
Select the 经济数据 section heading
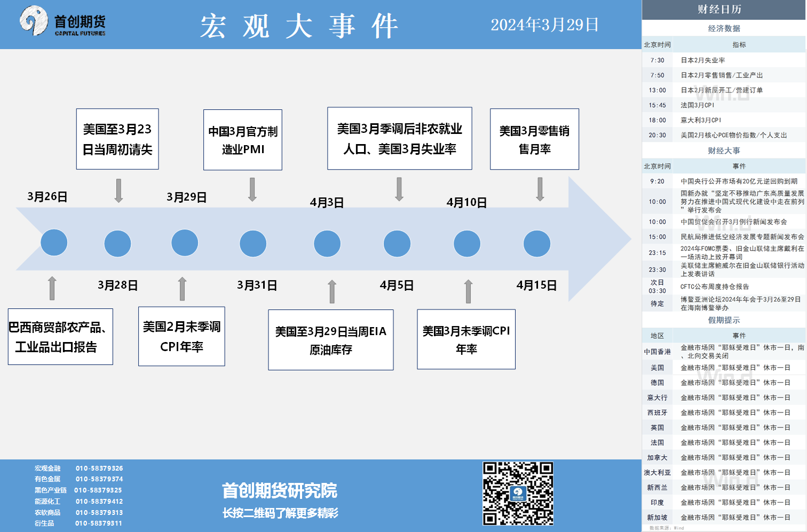pyautogui.click(x=724, y=28)
